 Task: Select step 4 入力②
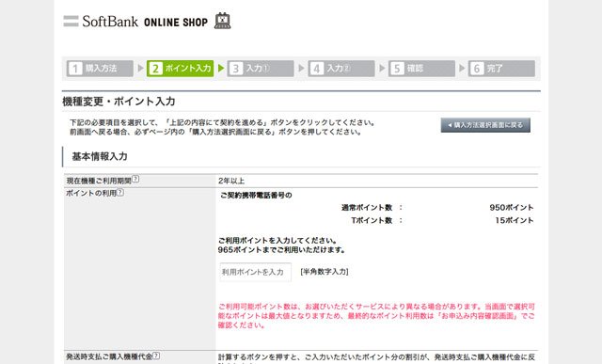(341, 69)
